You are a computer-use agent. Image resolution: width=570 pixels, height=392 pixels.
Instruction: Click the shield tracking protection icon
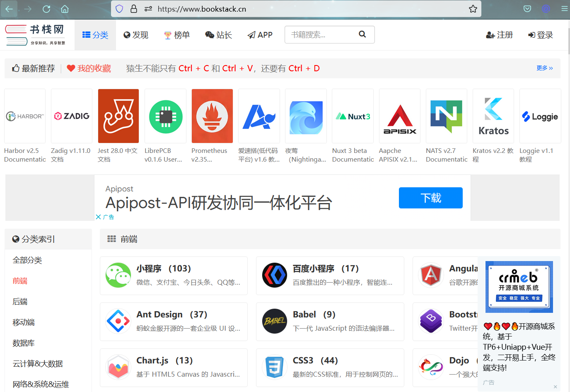[119, 9]
